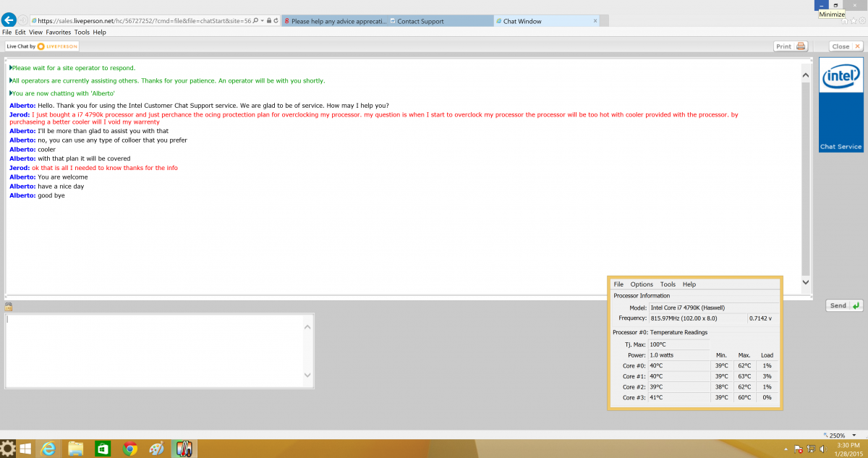The image size is (868, 458).
Task: Open Help menu in Core Temp window
Action: (689, 284)
